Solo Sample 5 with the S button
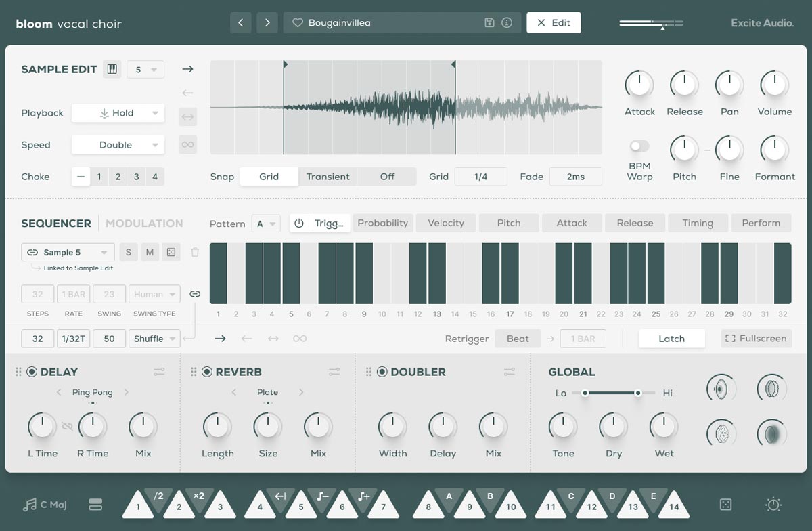812x531 pixels. click(128, 251)
